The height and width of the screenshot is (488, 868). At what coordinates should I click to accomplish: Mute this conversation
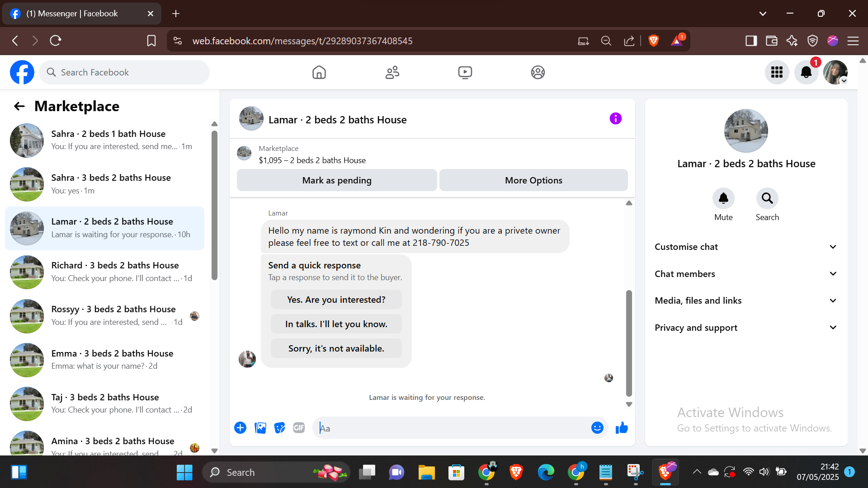click(x=723, y=198)
